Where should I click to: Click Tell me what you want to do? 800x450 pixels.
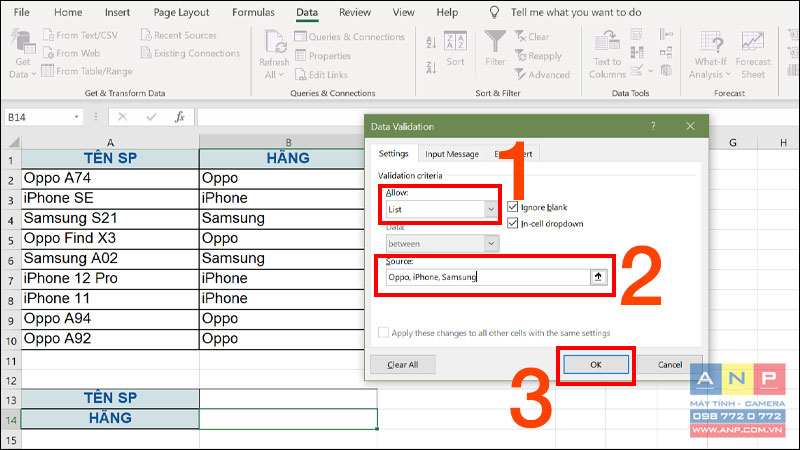[576, 12]
